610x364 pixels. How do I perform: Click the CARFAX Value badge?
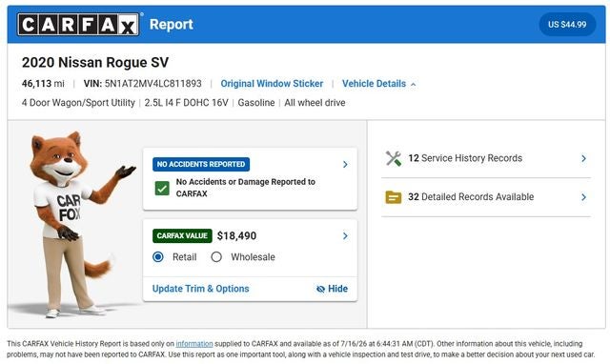coord(182,235)
